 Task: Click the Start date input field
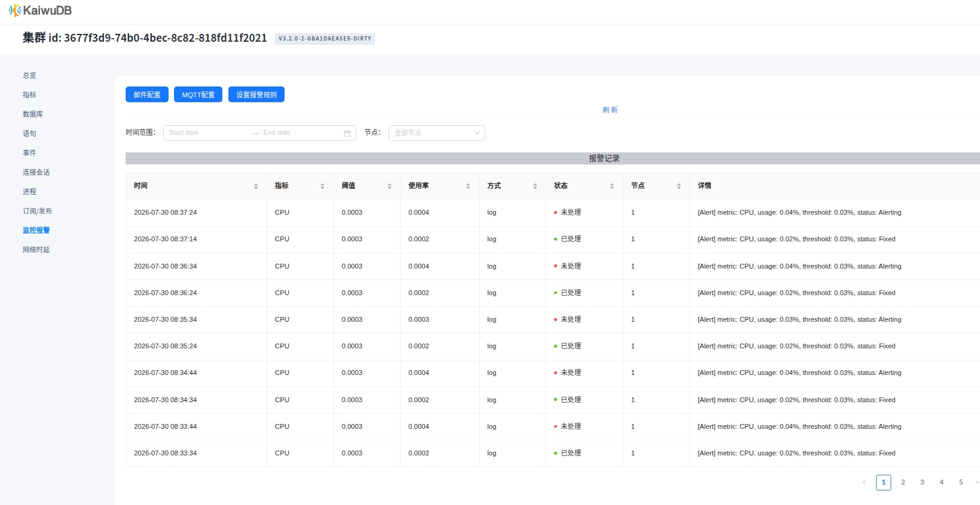(207, 133)
